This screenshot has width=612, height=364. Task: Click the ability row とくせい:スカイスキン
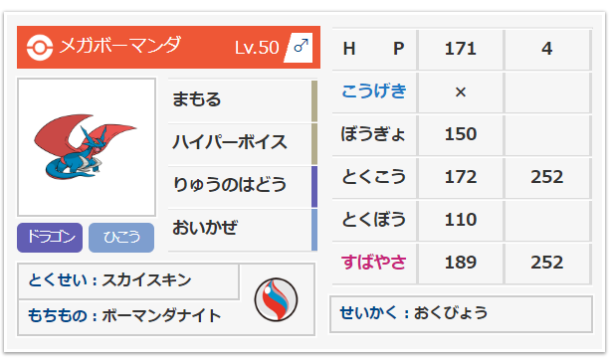128,280
